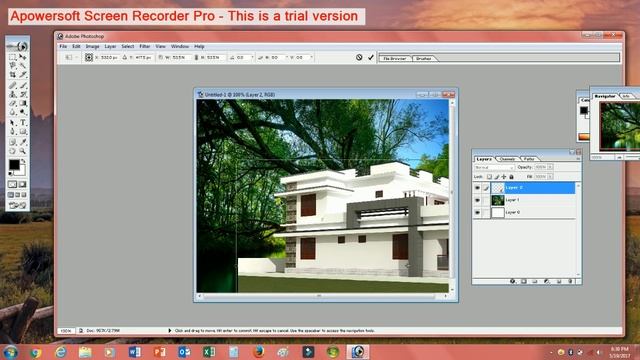Cancel the transform with the circle-slash button
The image size is (640, 360).
[359, 58]
